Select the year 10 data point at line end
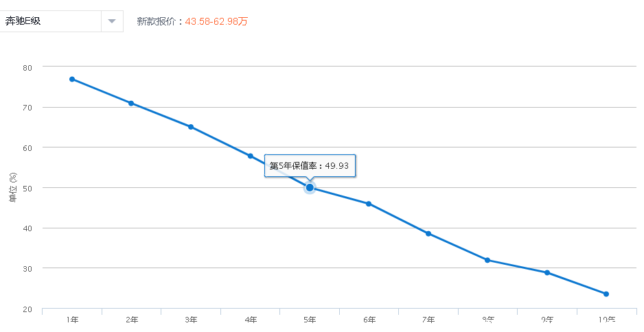644x332 pixels. (x=606, y=294)
